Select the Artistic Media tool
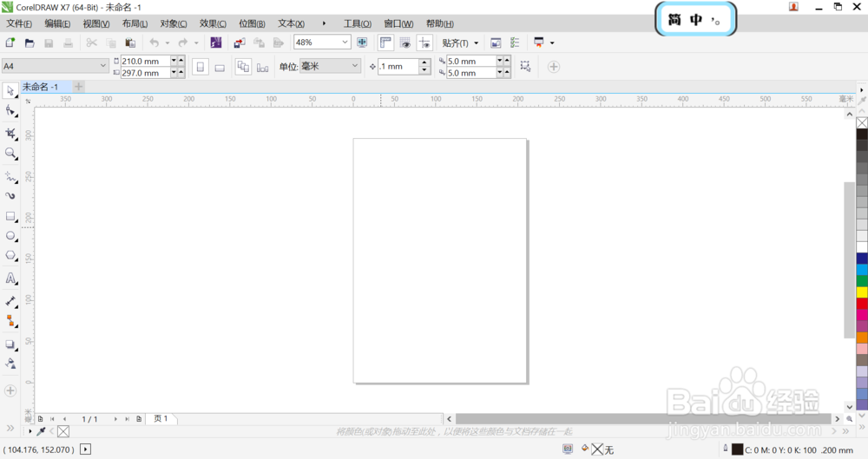Screen dimensions: 868x459 coord(10,196)
